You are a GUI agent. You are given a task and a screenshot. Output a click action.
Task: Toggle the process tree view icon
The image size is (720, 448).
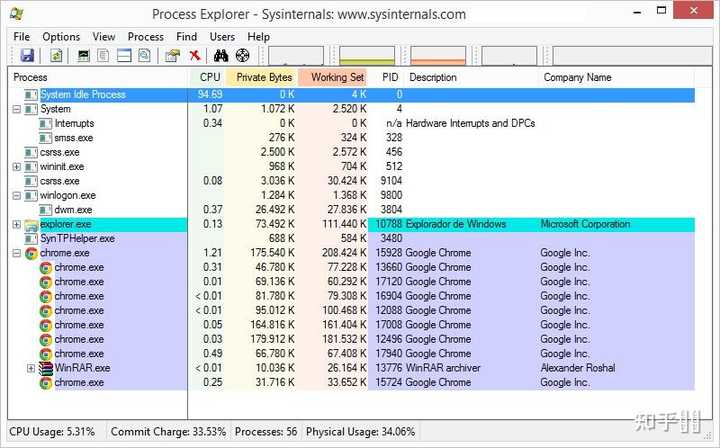(103, 56)
